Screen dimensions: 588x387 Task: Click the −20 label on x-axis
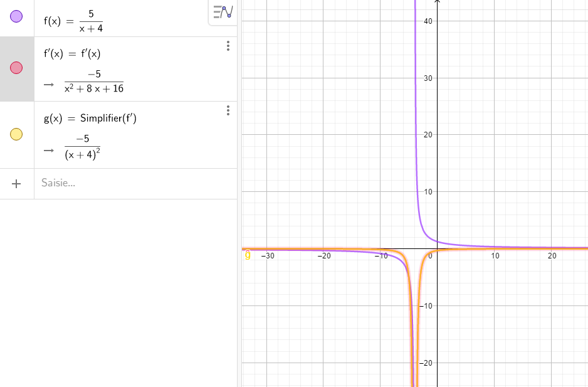tap(324, 256)
